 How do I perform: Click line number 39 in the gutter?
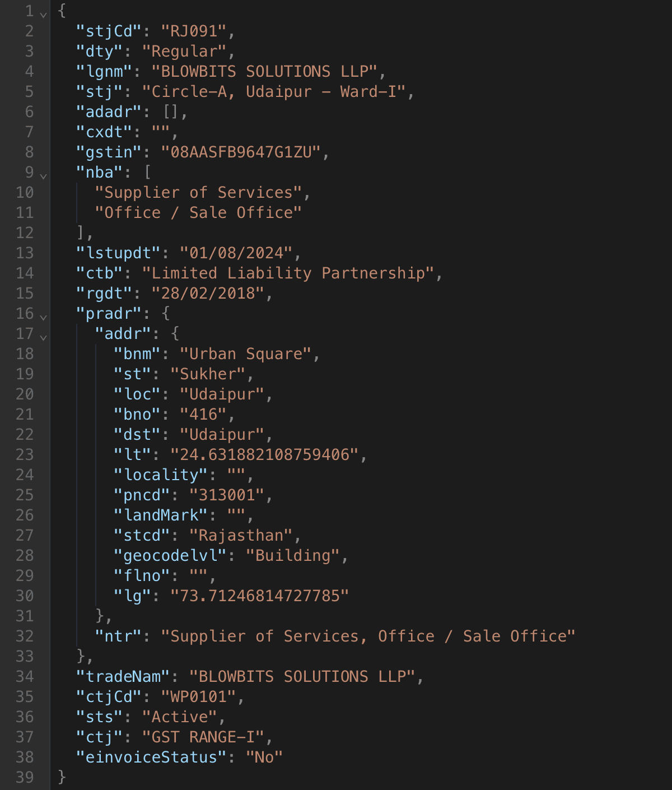25,777
